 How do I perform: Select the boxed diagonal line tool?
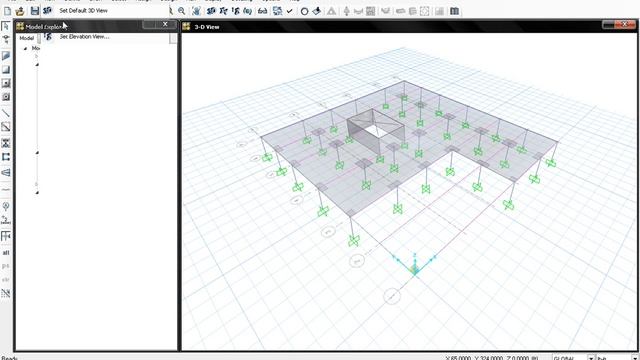(x=6, y=127)
